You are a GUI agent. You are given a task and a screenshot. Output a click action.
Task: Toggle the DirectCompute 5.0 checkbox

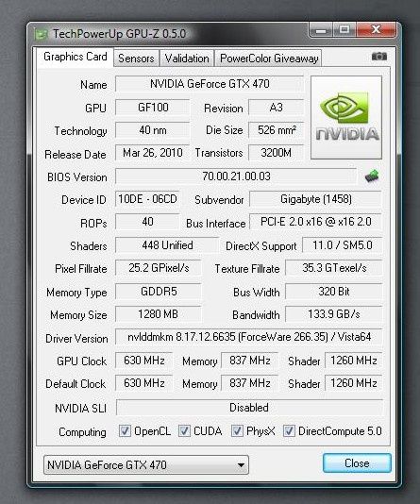(x=289, y=430)
